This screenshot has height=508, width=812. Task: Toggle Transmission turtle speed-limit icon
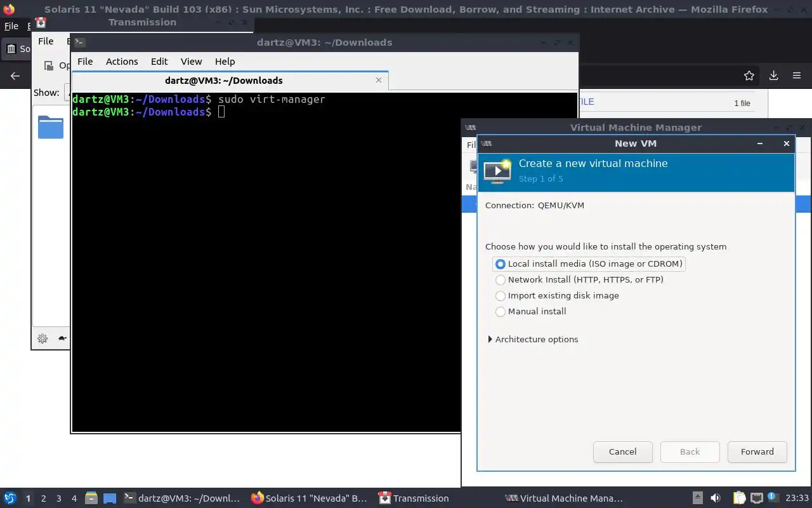click(x=62, y=338)
